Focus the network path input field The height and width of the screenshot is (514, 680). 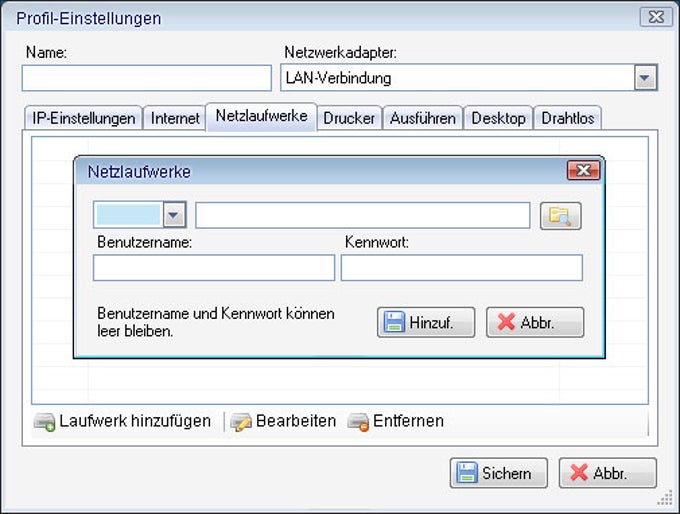click(x=363, y=215)
